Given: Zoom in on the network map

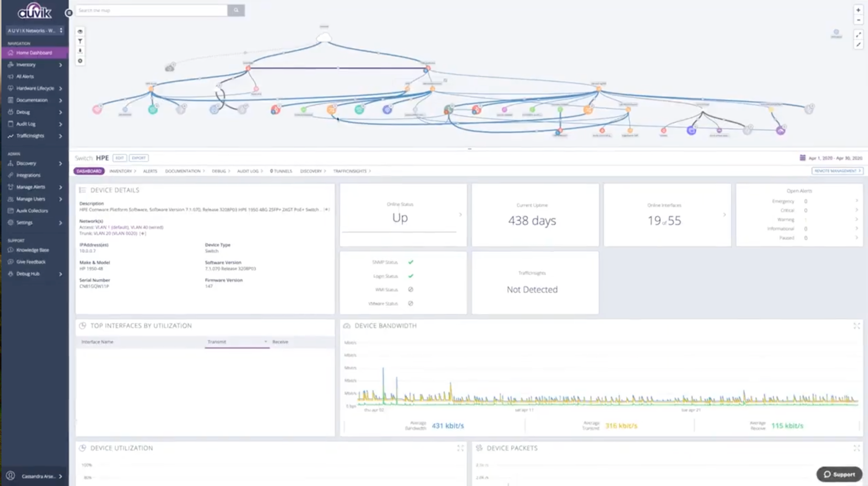Looking at the screenshot, I should (x=858, y=10).
